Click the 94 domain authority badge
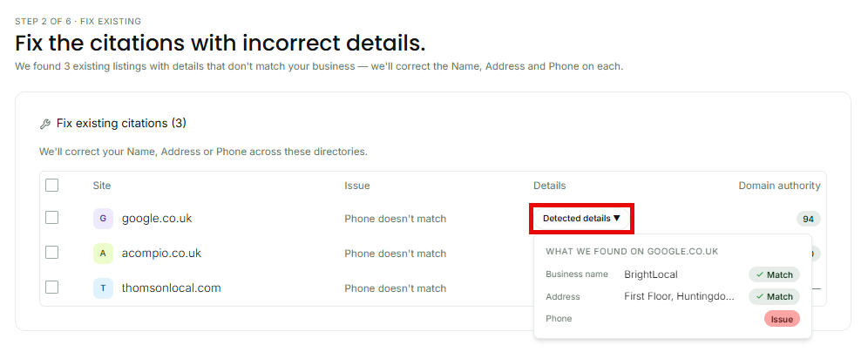Screen dimensions: 868x352 point(808,220)
